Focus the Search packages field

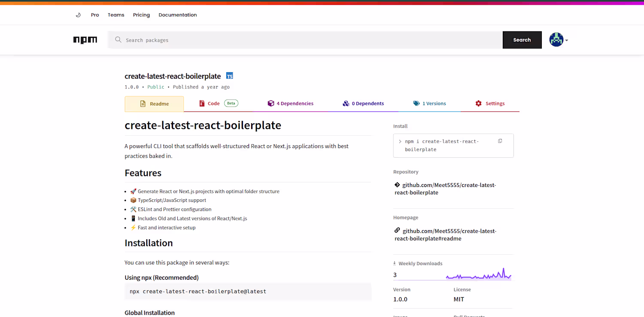coord(313,40)
